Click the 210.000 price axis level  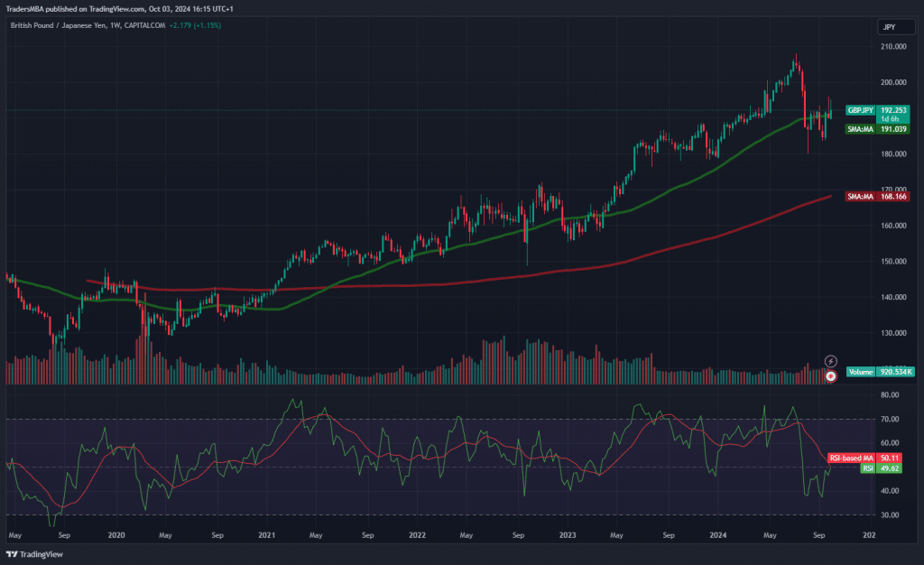tap(892, 46)
